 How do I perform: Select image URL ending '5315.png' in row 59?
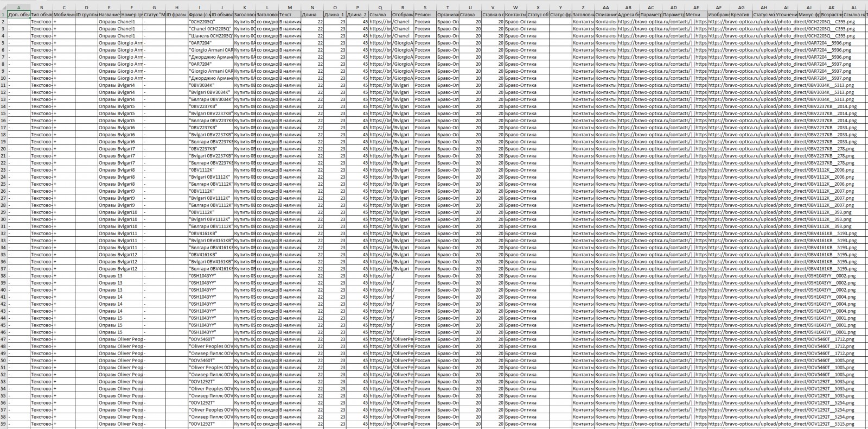point(782,424)
